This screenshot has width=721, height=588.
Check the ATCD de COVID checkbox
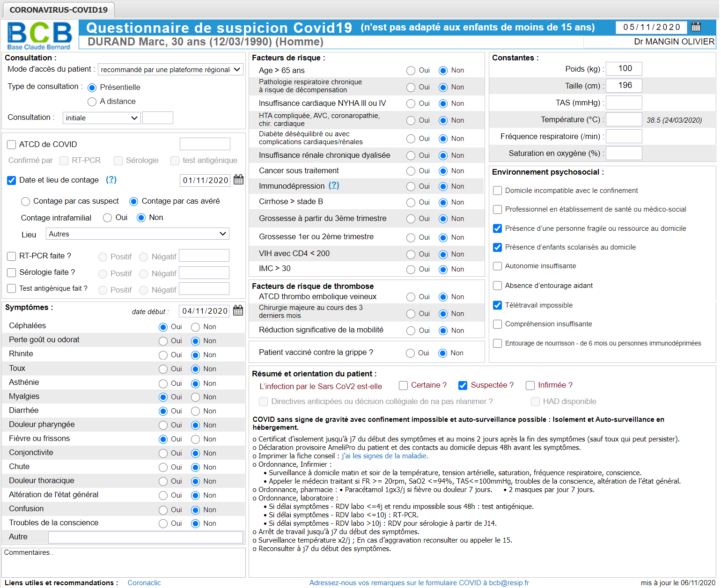tap(12, 145)
